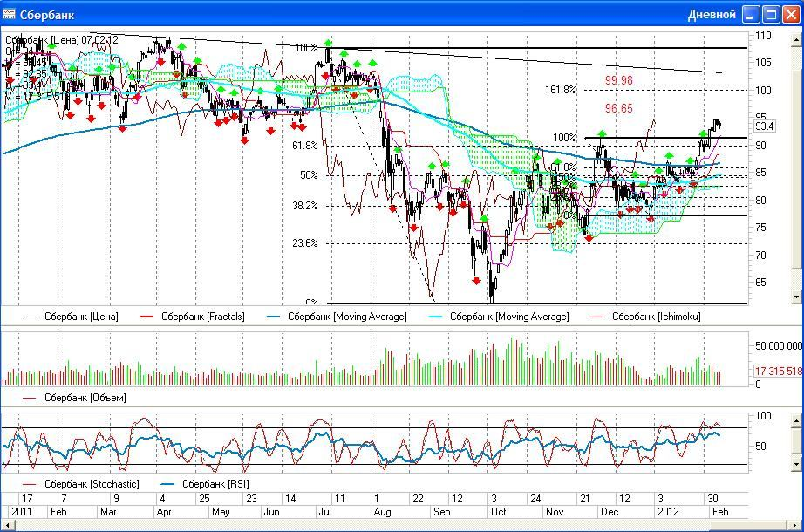Click the 2012 year label on time axis
Screen dimensions: 804x532
(x=668, y=512)
